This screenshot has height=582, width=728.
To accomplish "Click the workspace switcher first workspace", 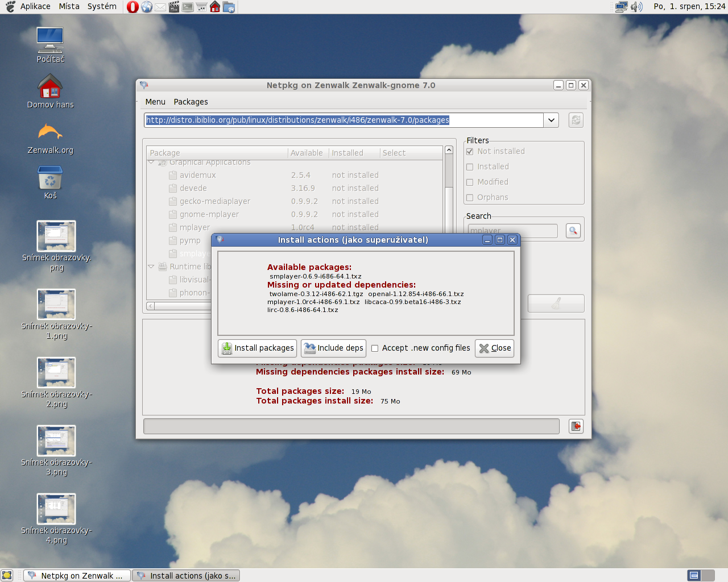I will click(x=694, y=575).
